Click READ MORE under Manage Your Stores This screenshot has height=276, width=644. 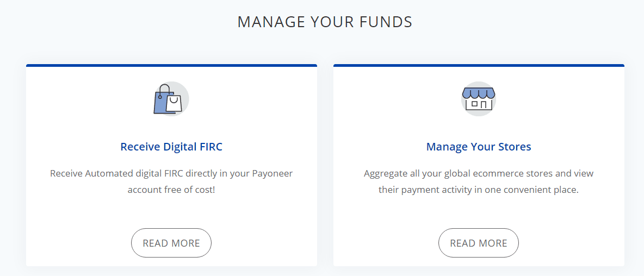coord(479,243)
